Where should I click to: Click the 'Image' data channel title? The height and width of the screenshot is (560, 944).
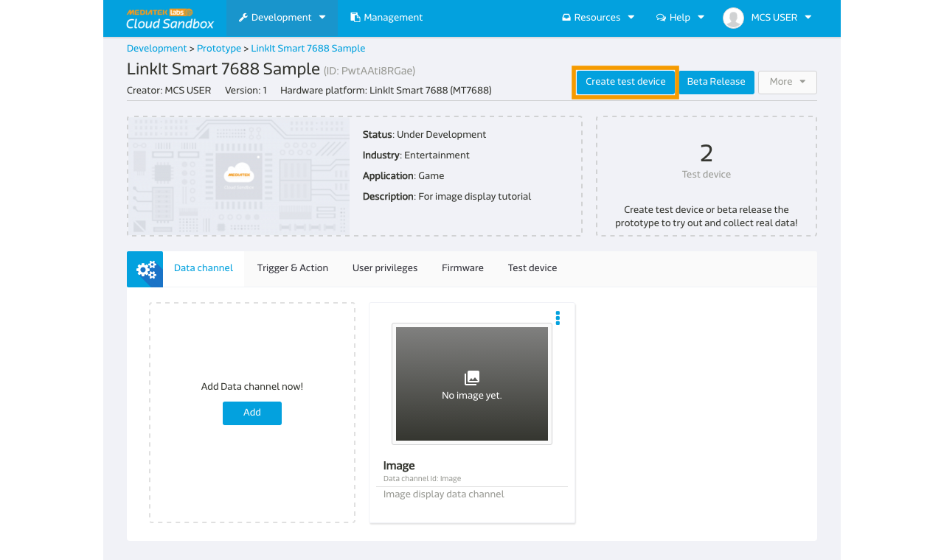coord(399,466)
